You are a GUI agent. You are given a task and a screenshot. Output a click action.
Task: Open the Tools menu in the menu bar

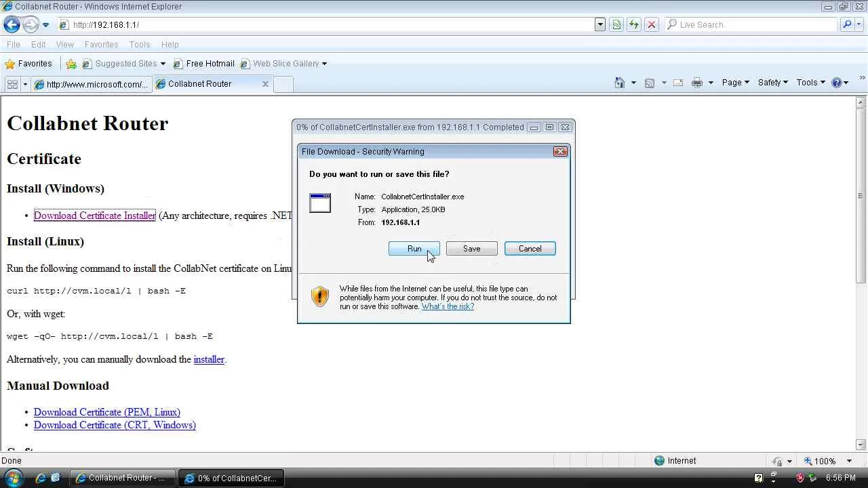[x=140, y=45]
